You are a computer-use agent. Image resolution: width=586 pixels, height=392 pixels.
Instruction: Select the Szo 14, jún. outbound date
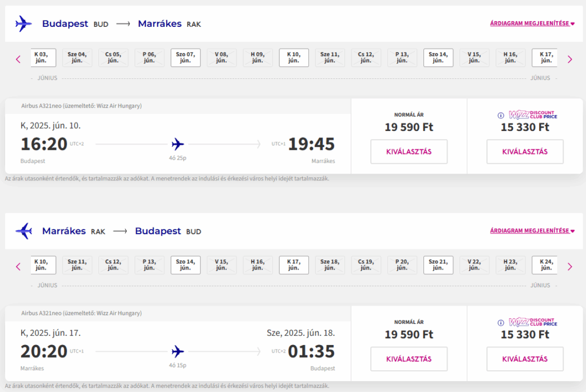(438, 58)
